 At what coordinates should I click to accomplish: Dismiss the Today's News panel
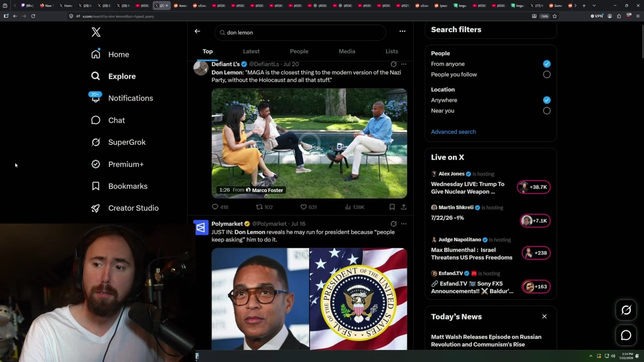click(x=544, y=316)
